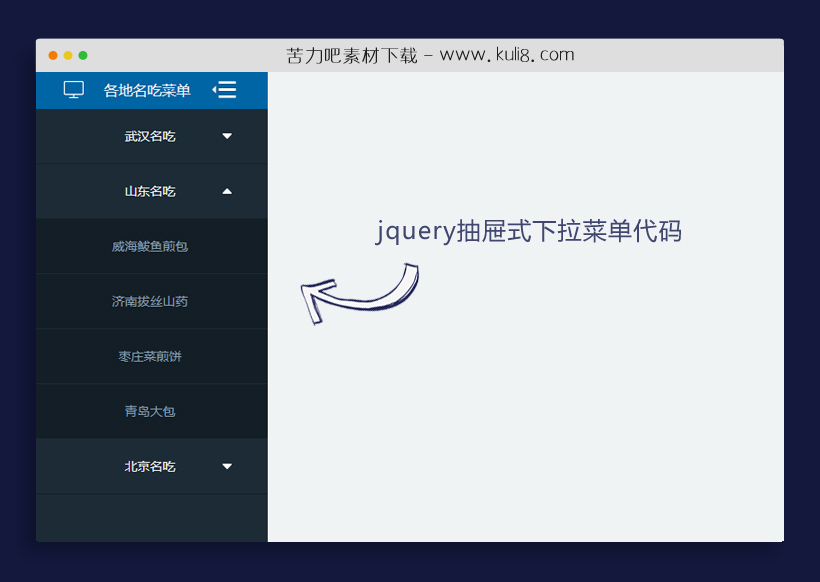Screen dimensions: 820x582
Task: Expand the 北京名吃 menu section
Action: coord(152,466)
